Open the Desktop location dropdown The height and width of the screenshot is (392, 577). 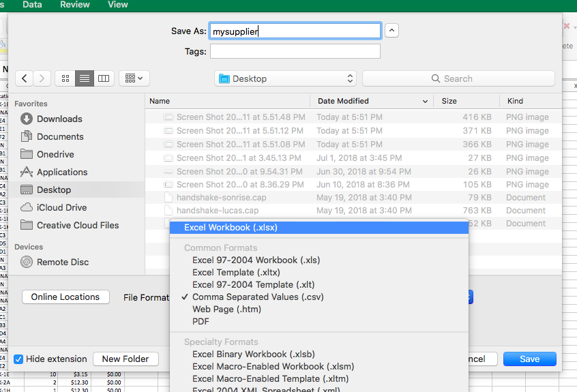click(285, 78)
